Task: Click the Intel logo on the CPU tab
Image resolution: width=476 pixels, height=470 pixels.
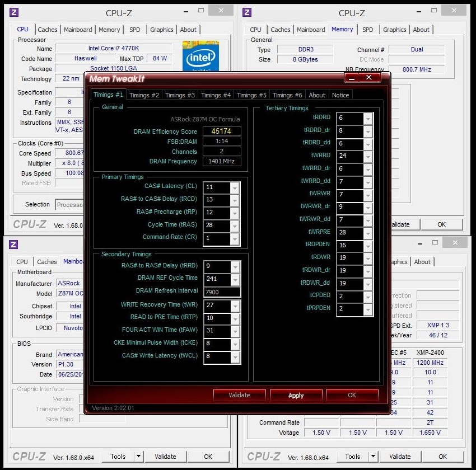Action: 200,57
